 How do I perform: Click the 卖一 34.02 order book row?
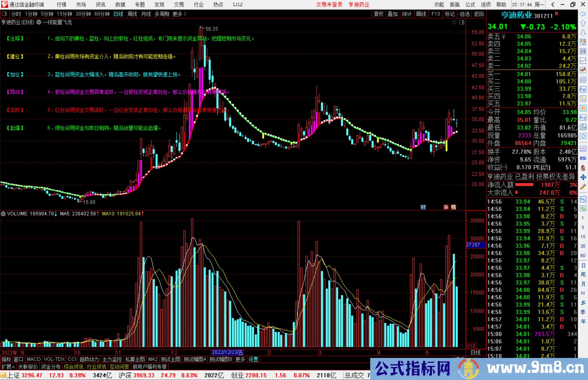532,66
